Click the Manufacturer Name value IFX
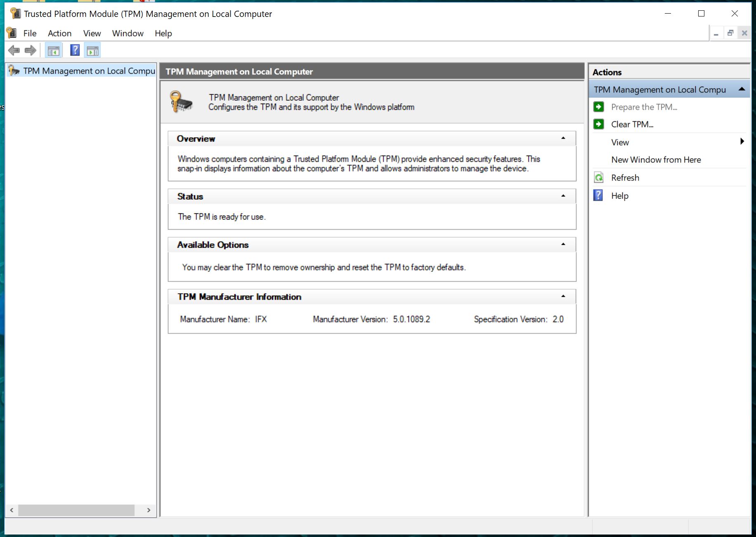Screen dimensions: 756x537 coord(261,319)
